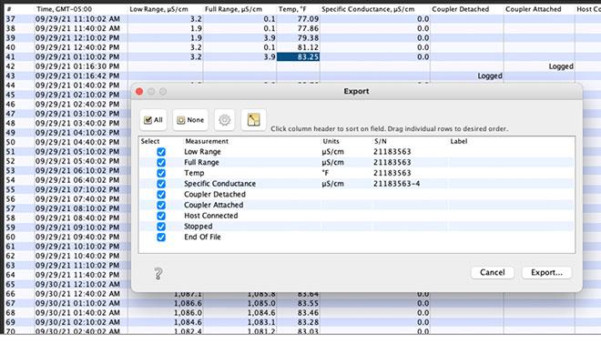Viewport: 601px width, 364px height.
Task: Uncheck the End Of File checkbox
Action: 161,238
